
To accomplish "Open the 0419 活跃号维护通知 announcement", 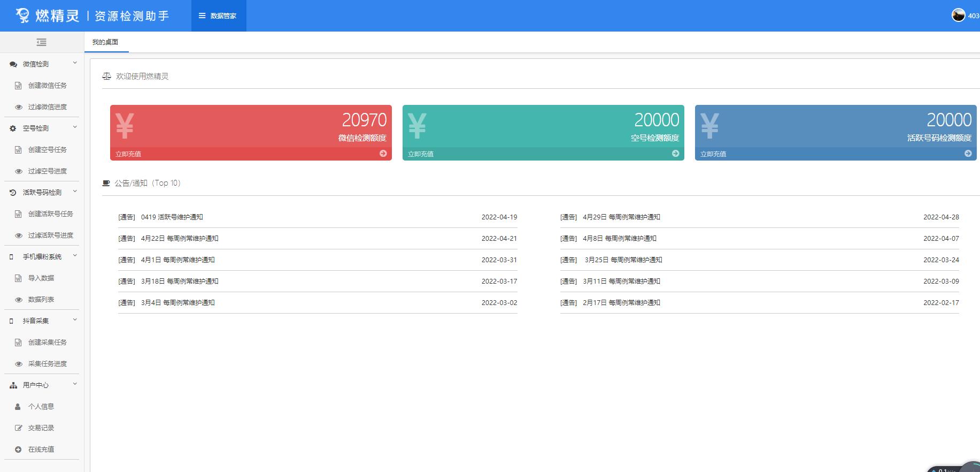I will pyautogui.click(x=172, y=217).
